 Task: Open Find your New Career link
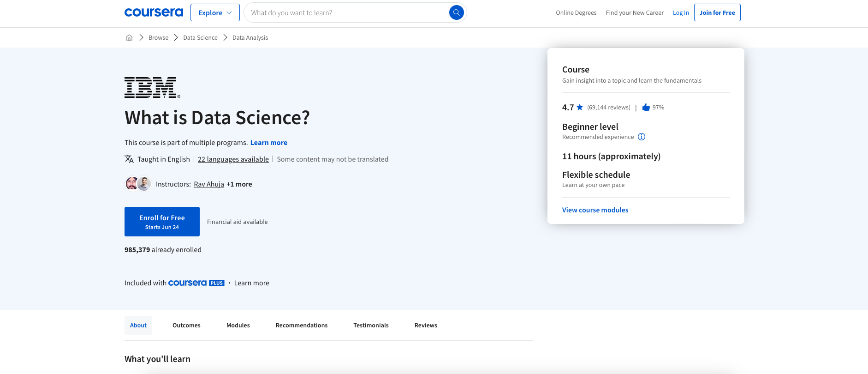635,12
